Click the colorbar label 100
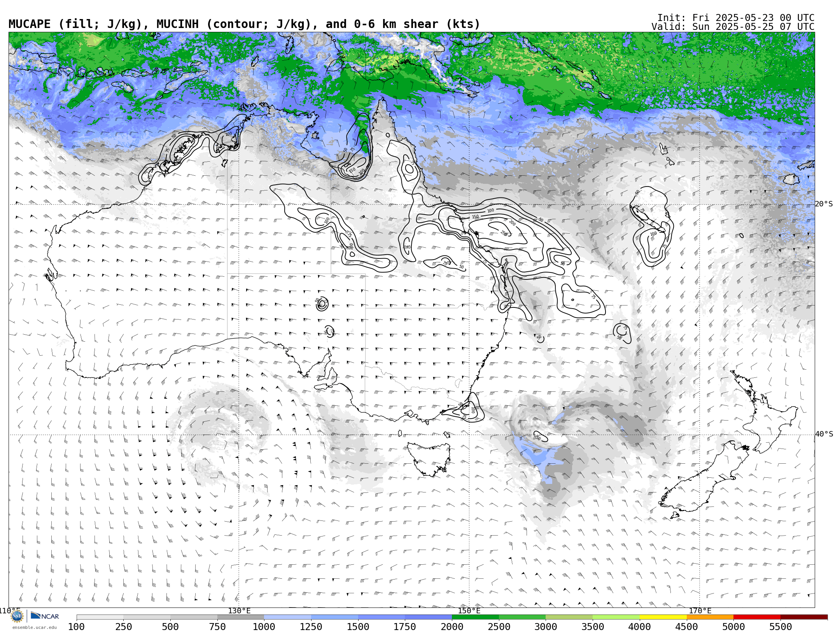 tap(76, 627)
